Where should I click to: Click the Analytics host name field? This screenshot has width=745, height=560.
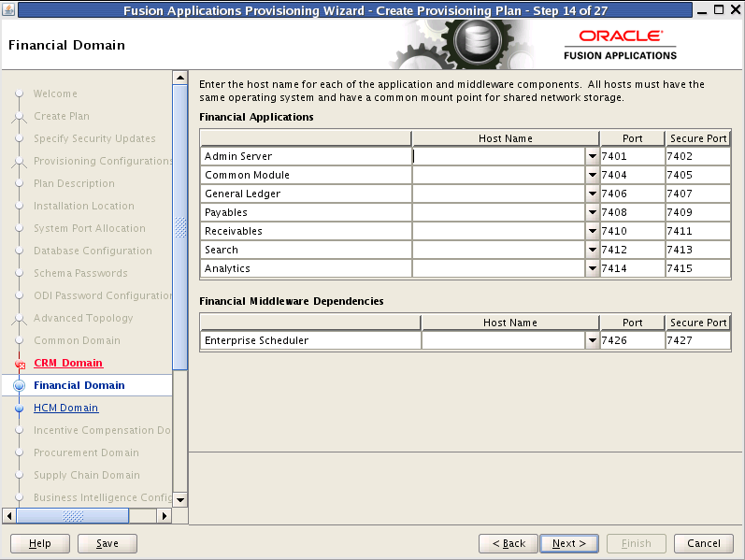point(499,268)
